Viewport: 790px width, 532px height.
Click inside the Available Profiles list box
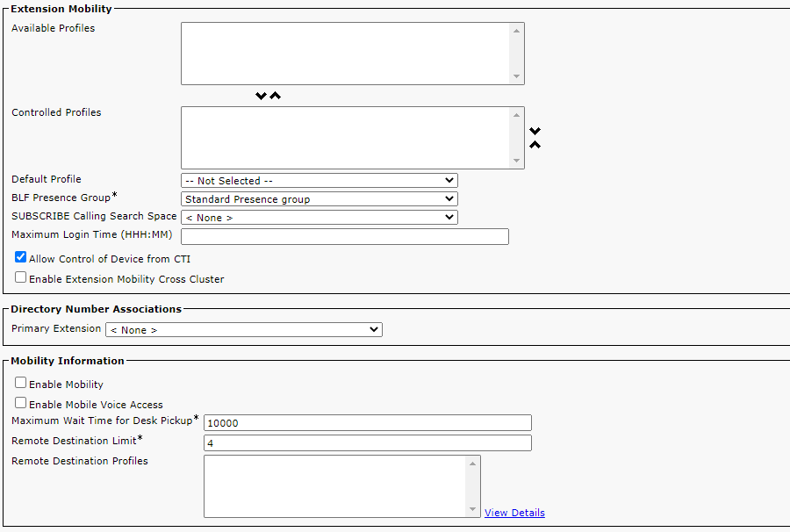pyautogui.click(x=345, y=54)
